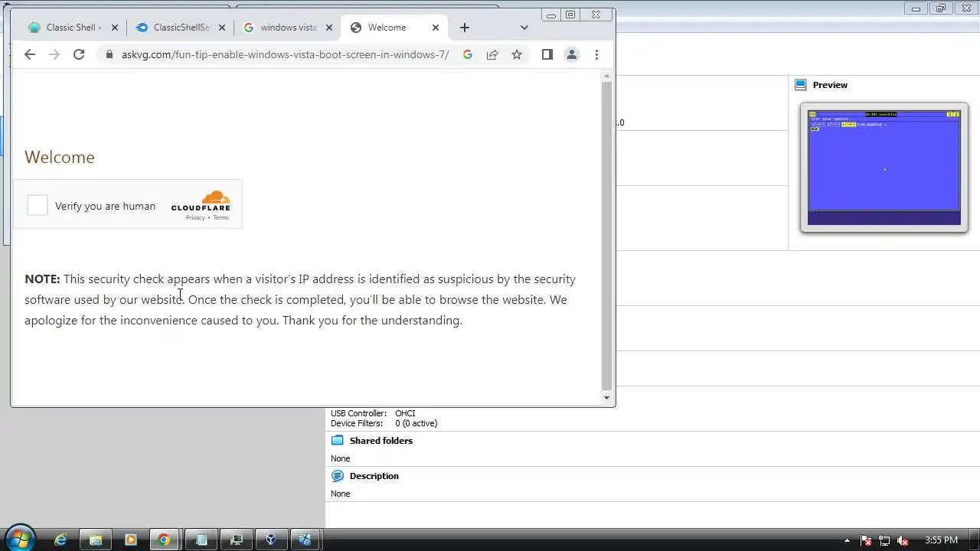The height and width of the screenshot is (551, 980).
Task: Click the last taskbar app icon
Action: pos(305,540)
